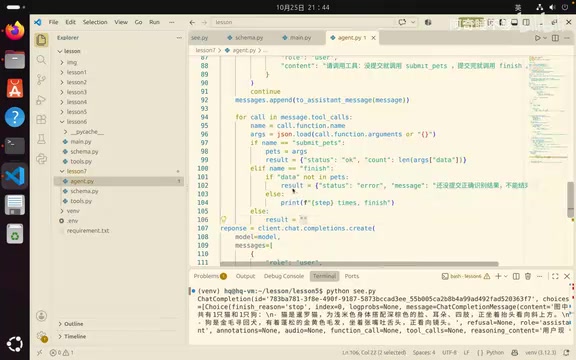Create a new terminal with plus icon
Screen dimensions: 576x360
click(x=498, y=276)
